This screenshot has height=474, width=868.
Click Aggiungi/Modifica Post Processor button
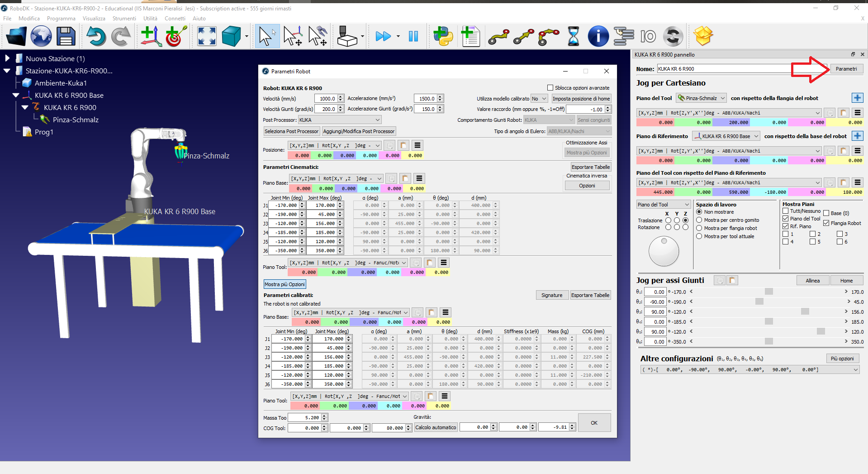pyautogui.click(x=359, y=131)
